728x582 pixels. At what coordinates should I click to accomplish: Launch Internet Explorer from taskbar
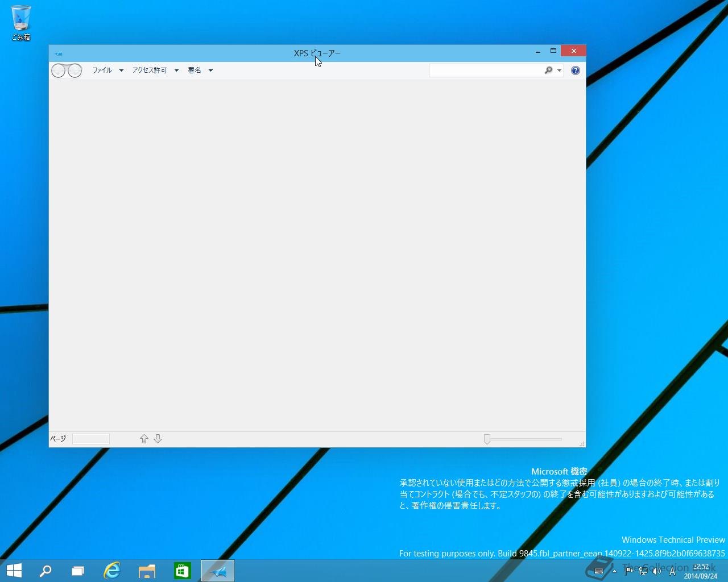[x=112, y=571]
